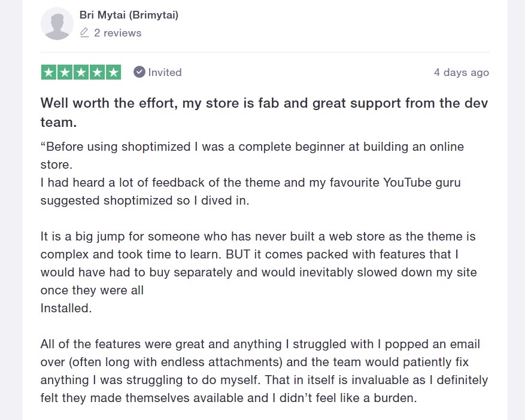Click the YouTube guru sentence text
This screenshot has width=525, height=420.
coord(250,191)
